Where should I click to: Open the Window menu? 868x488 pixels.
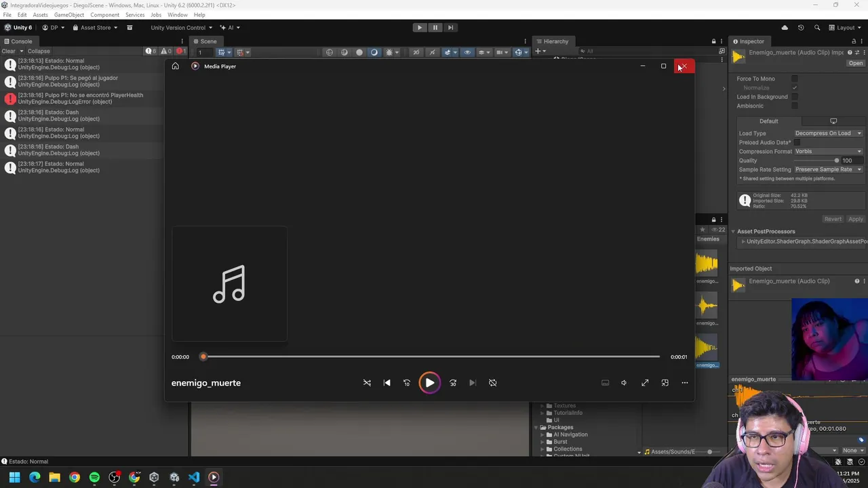coord(177,15)
